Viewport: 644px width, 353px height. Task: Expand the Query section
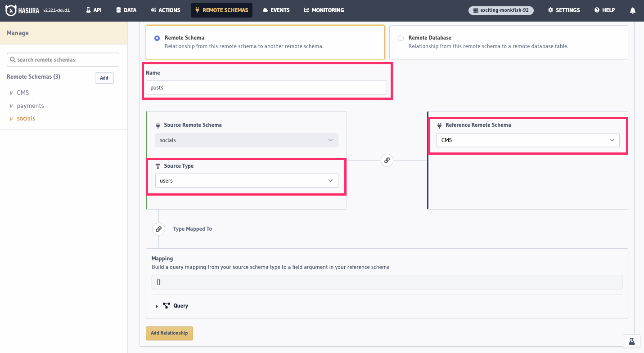click(x=157, y=305)
